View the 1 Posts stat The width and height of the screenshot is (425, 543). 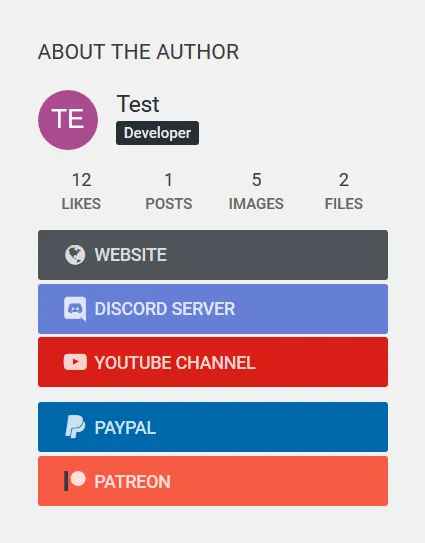pyautogui.click(x=169, y=191)
